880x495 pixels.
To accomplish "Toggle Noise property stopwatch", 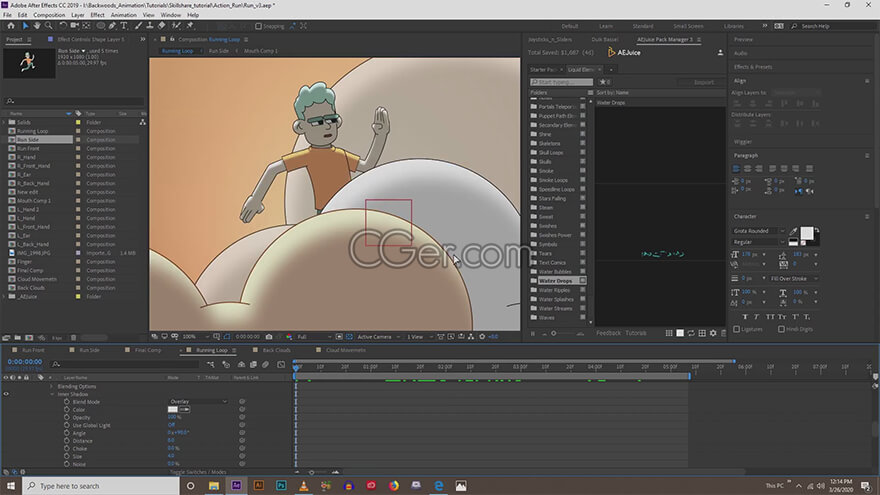I will [67, 464].
